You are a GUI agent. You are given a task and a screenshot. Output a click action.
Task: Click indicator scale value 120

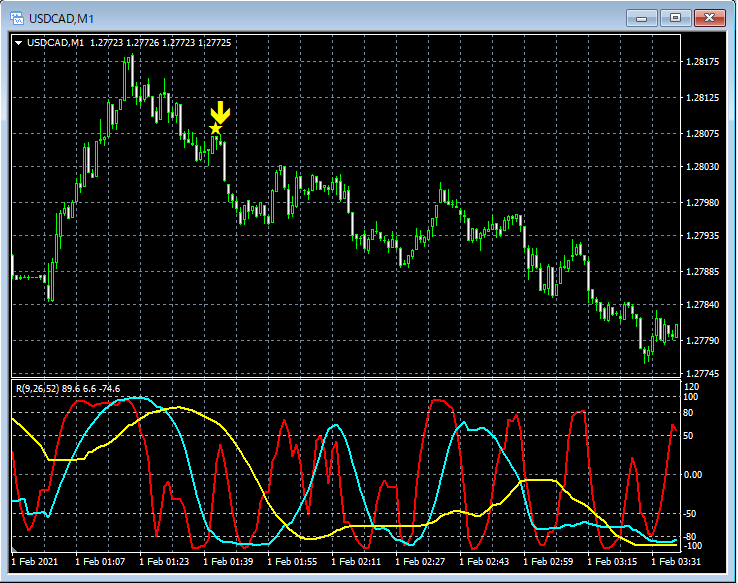coord(692,387)
